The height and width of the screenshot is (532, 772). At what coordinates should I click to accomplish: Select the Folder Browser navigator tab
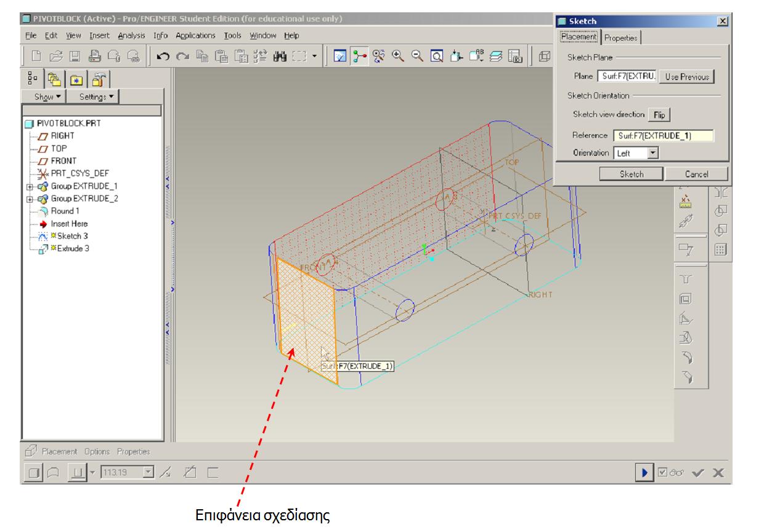(55, 78)
